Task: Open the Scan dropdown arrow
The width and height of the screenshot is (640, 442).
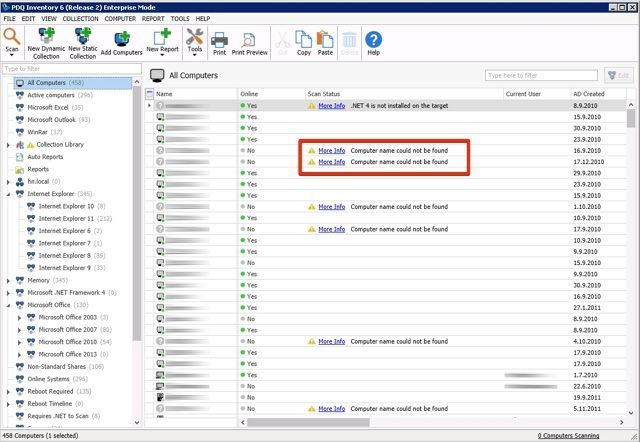Action: [x=12, y=56]
